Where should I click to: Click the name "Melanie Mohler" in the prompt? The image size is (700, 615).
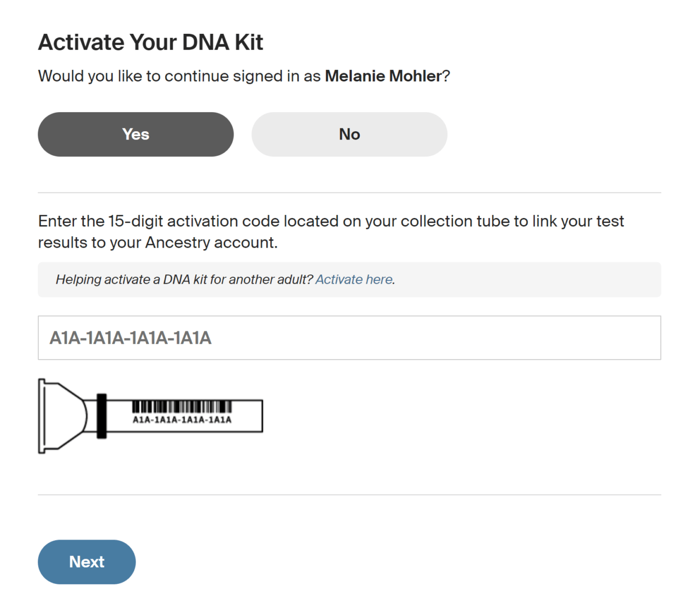tap(383, 76)
